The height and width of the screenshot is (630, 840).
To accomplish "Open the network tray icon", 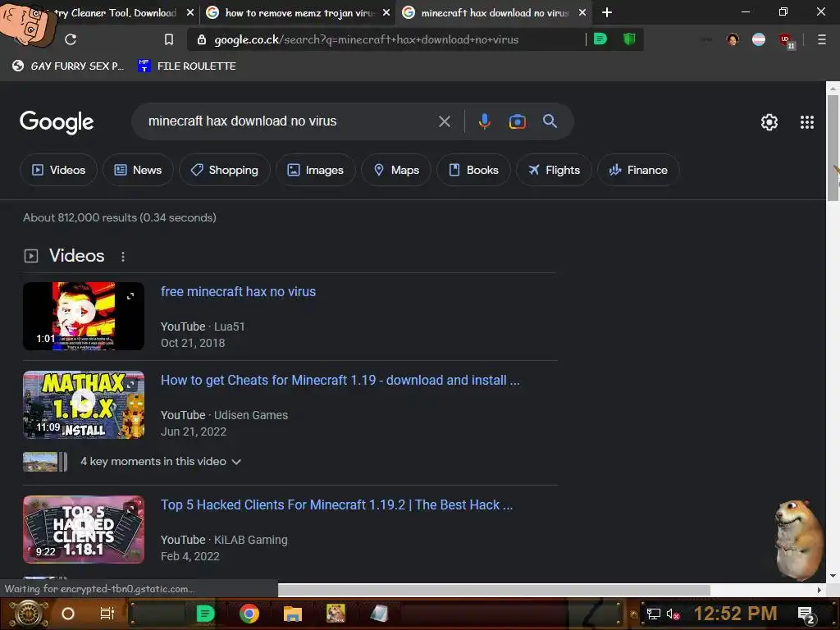I will tap(654, 614).
